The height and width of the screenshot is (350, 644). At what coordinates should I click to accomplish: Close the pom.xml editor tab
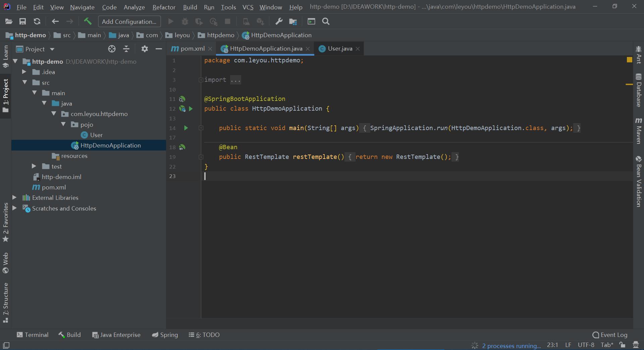pos(210,49)
